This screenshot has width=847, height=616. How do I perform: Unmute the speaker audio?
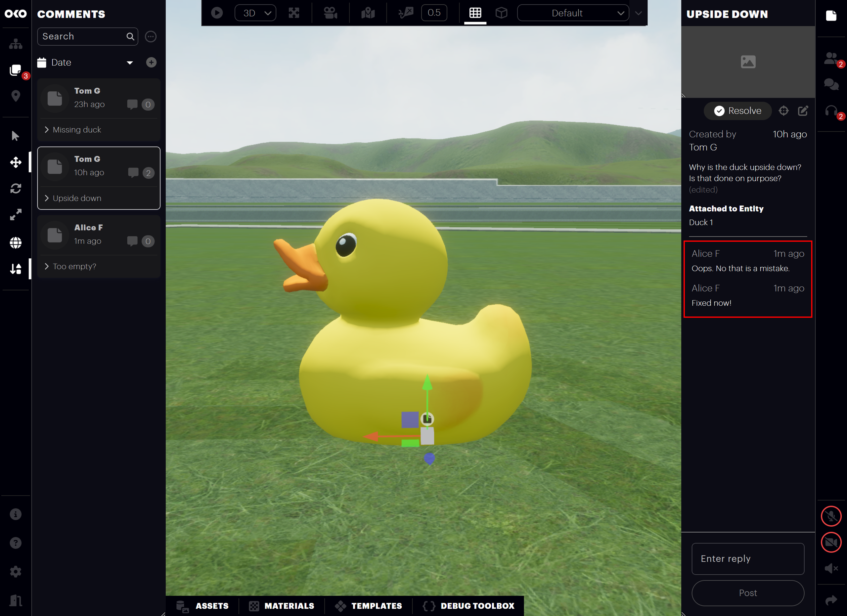coord(831,568)
